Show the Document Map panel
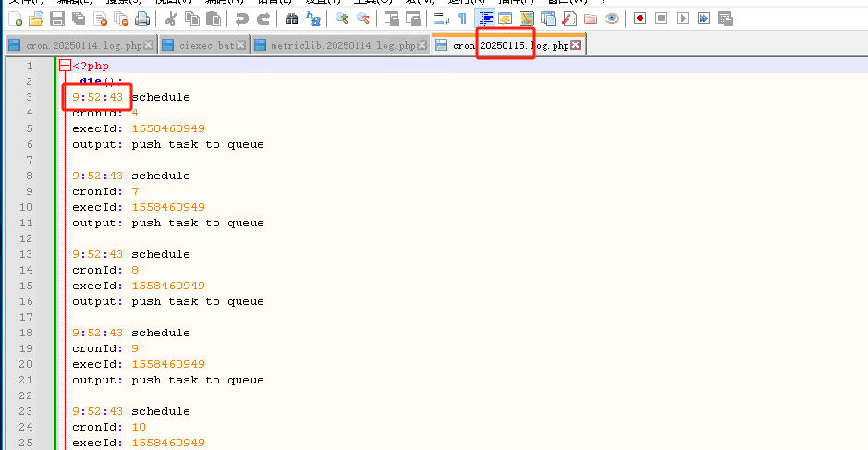Screen dimensions: 868x450 (x=527, y=18)
